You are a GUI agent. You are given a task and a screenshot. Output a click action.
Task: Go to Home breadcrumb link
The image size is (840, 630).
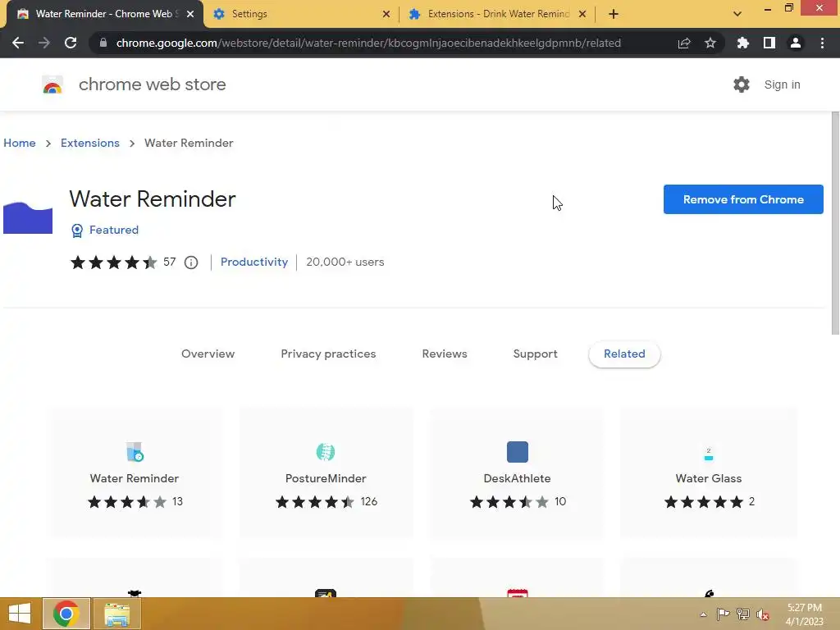point(20,143)
